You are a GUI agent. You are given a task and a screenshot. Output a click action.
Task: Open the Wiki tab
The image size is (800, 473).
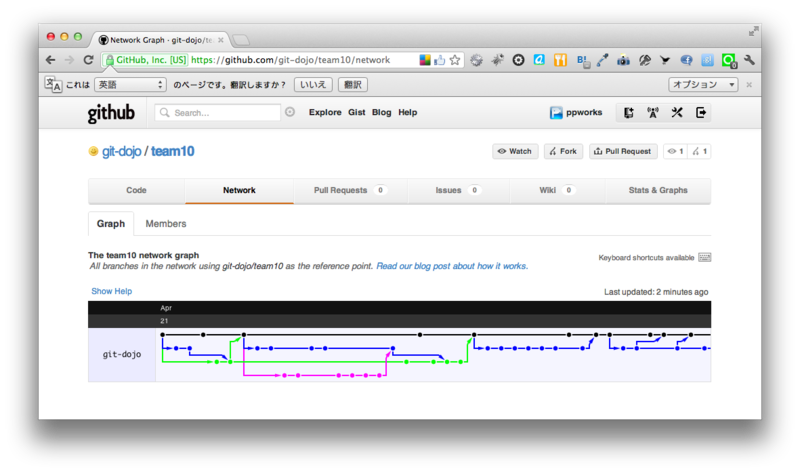[557, 190]
